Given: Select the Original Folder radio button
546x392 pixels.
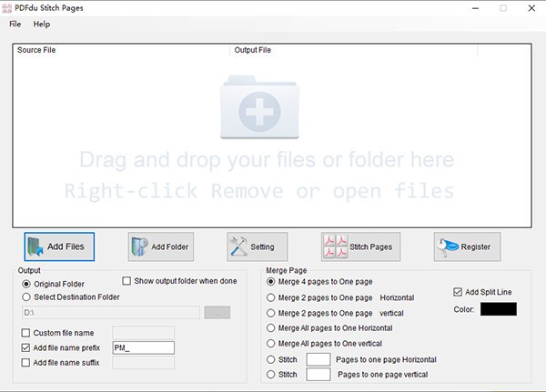Looking at the screenshot, I should tap(26, 284).
